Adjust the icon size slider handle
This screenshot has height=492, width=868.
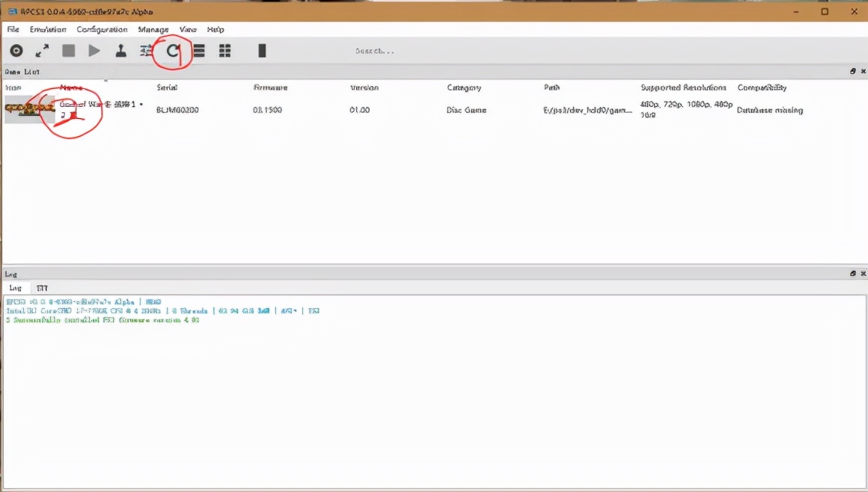pos(262,51)
